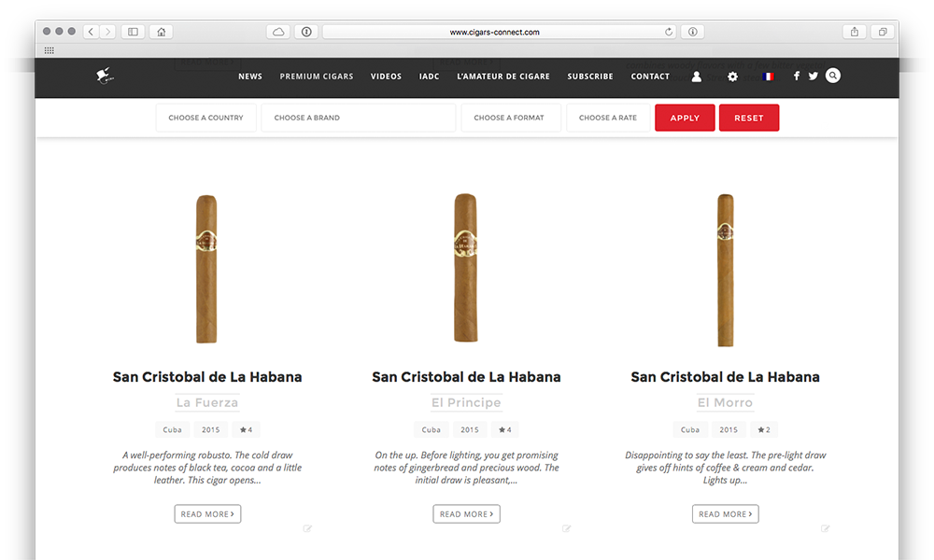
Task: Read more about El Principe
Action: click(x=466, y=514)
